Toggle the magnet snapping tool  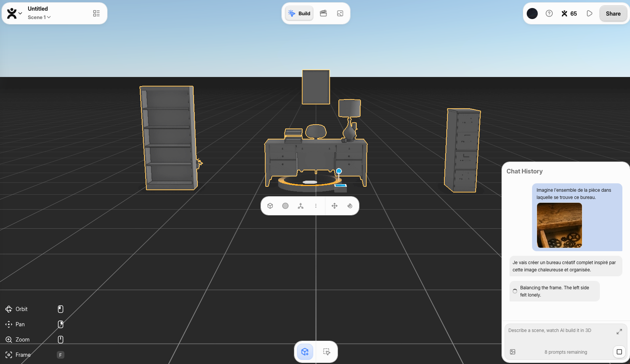pyautogui.click(x=350, y=206)
